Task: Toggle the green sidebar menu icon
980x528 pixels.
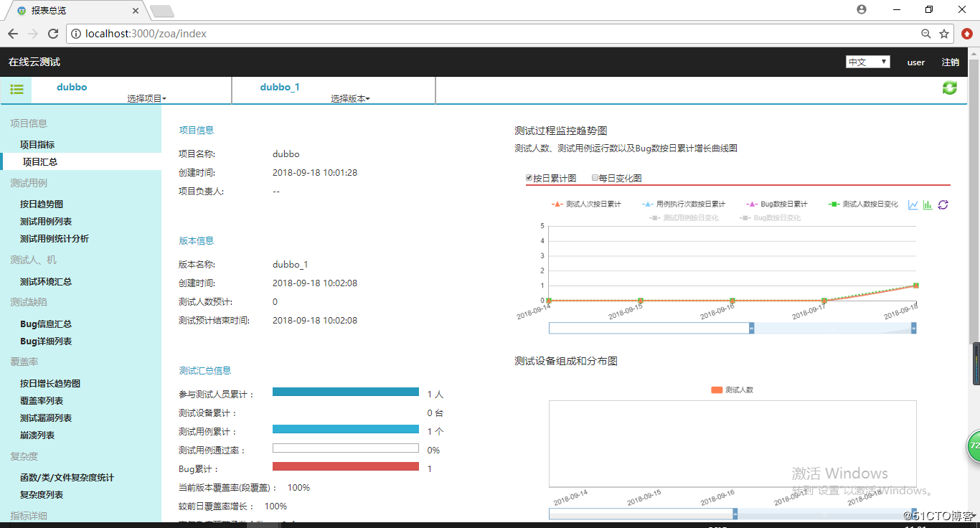Action: 17,90
